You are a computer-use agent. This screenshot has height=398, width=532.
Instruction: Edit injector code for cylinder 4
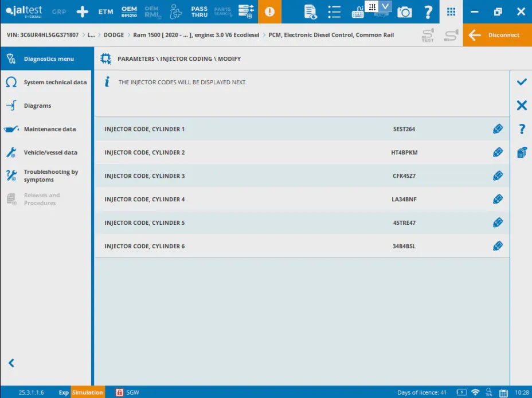(x=498, y=199)
